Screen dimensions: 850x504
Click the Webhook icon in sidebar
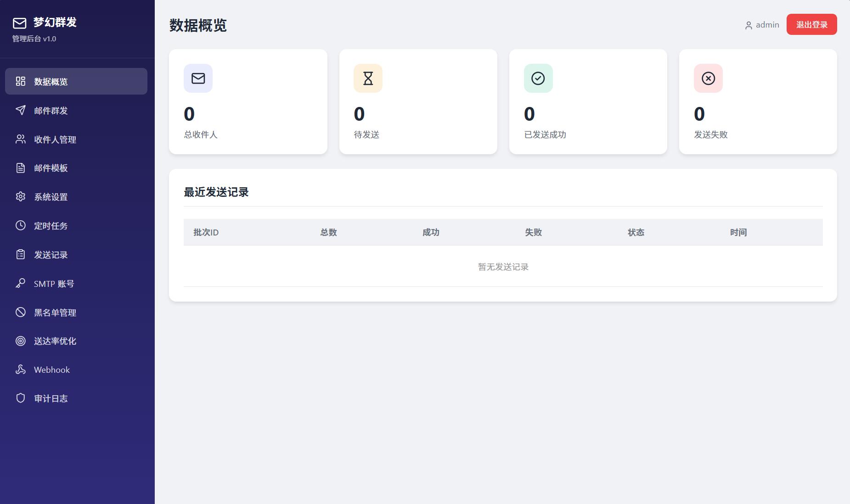(x=21, y=370)
